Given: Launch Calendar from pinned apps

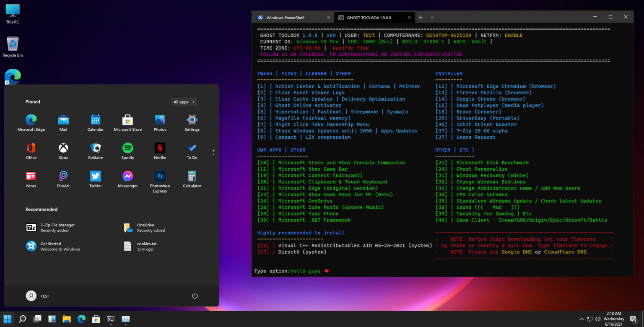Looking at the screenshot, I should tap(96, 123).
